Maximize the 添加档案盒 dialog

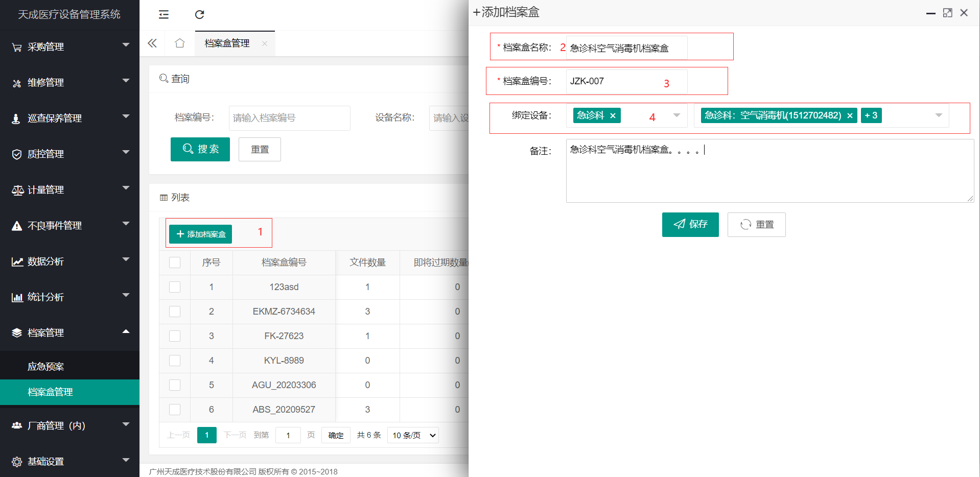coord(948,13)
